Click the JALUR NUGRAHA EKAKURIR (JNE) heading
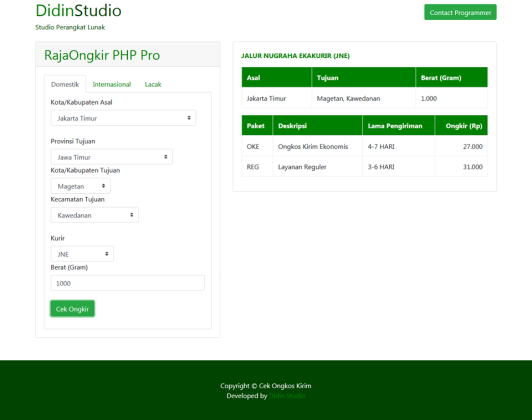The height and width of the screenshot is (420, 532). (295, 56)
